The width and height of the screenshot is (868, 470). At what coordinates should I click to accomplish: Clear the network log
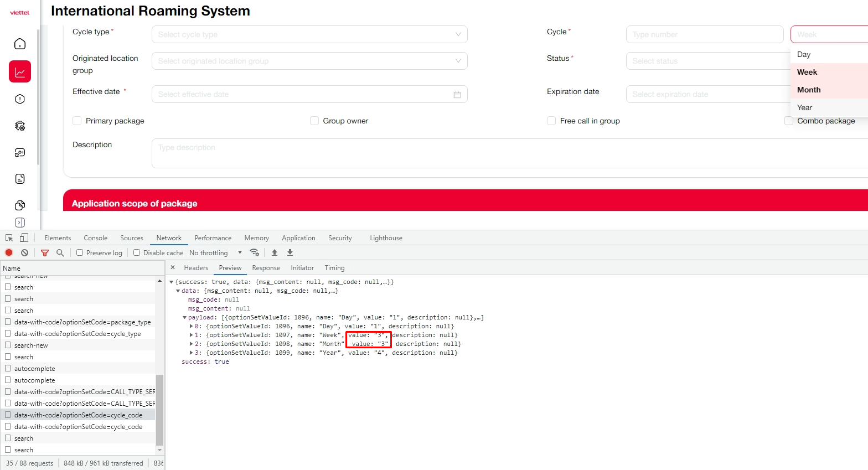click(24, 253)
